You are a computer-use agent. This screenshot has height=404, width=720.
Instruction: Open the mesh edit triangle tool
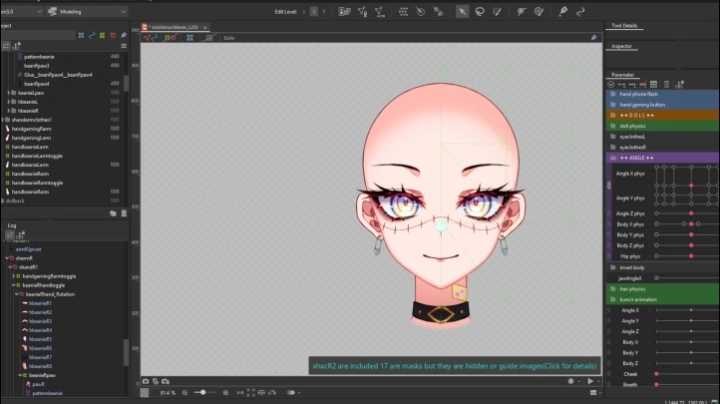tap(362, 12)
